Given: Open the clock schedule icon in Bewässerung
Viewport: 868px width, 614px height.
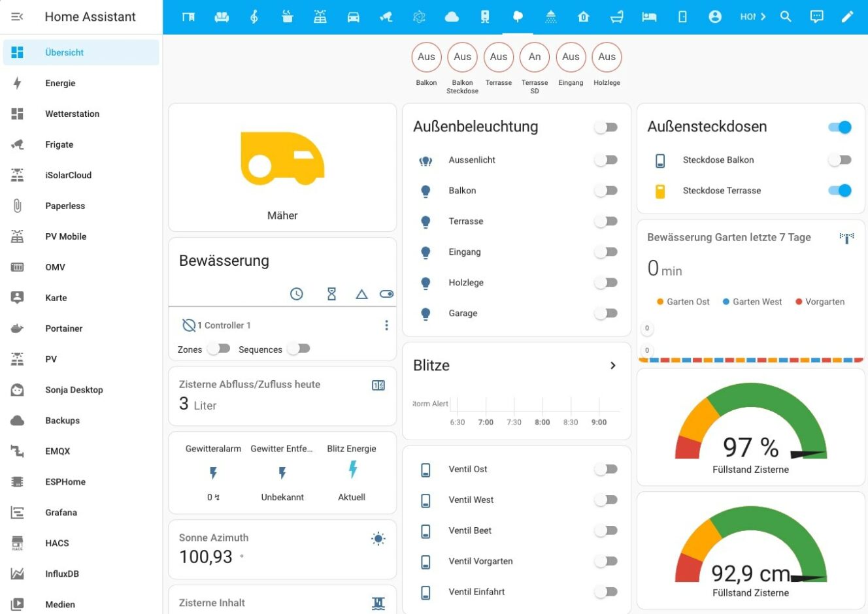Looking at the screenshot, I should [297, 294].
